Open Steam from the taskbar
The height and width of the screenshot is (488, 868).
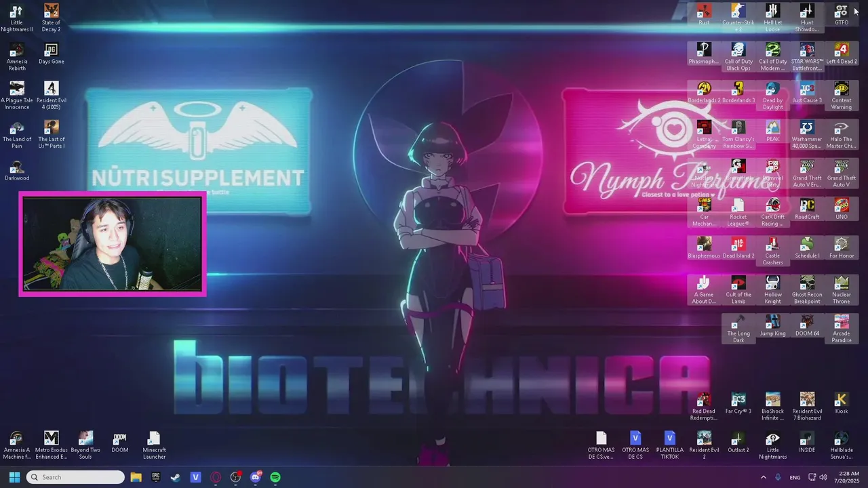coord(175,477)
